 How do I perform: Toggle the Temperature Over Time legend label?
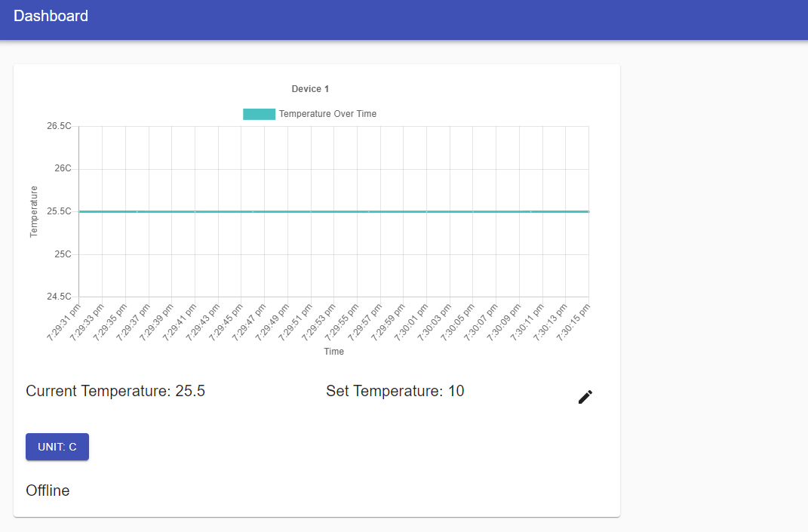(327, 114)
